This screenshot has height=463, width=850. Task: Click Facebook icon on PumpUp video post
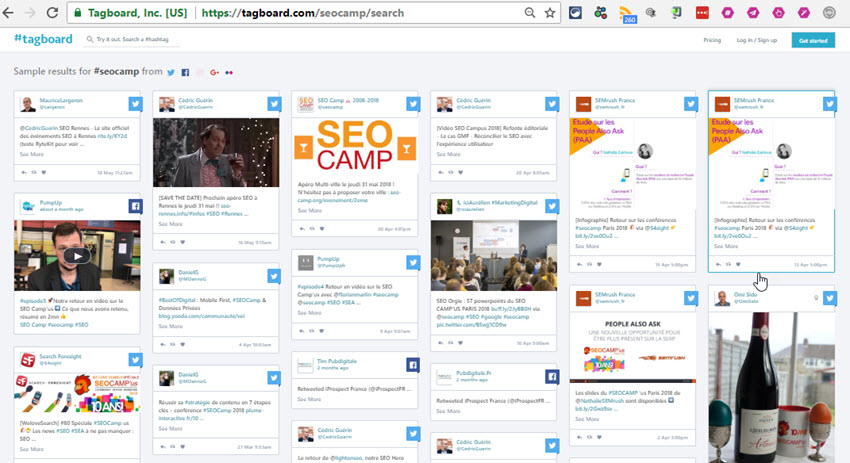[136, 206]
